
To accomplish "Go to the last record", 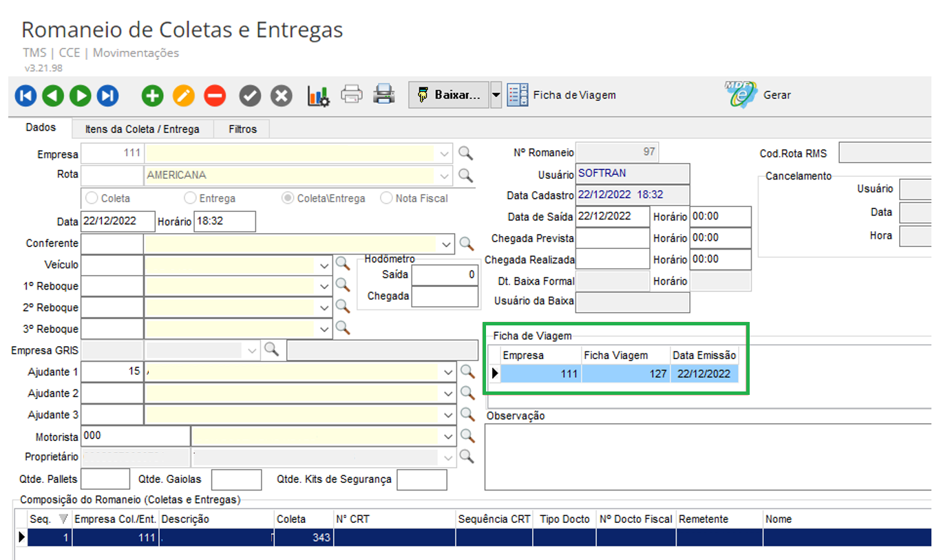I will (107, 96).
